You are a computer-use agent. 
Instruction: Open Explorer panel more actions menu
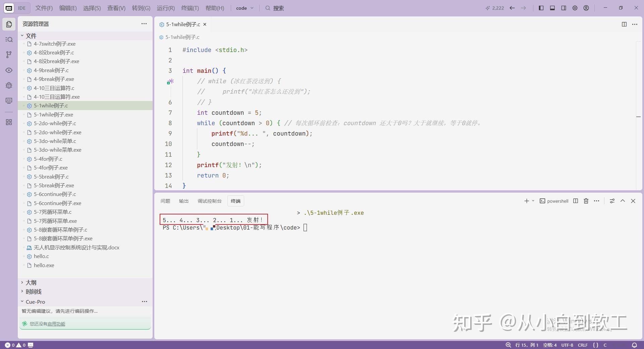(x=144, y=24)
